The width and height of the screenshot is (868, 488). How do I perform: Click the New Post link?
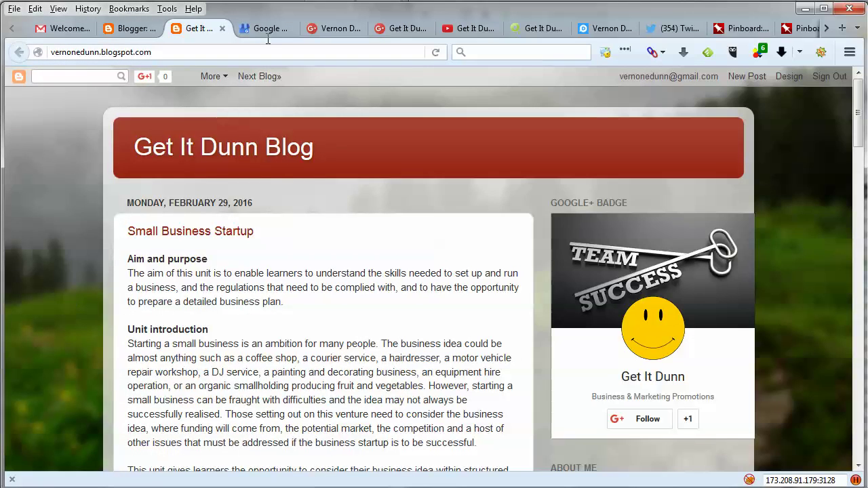747,77
